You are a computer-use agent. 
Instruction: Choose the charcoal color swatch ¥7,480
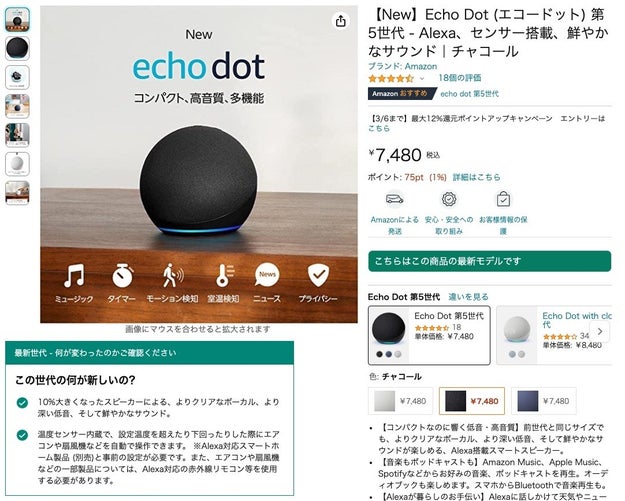(472, 401)
